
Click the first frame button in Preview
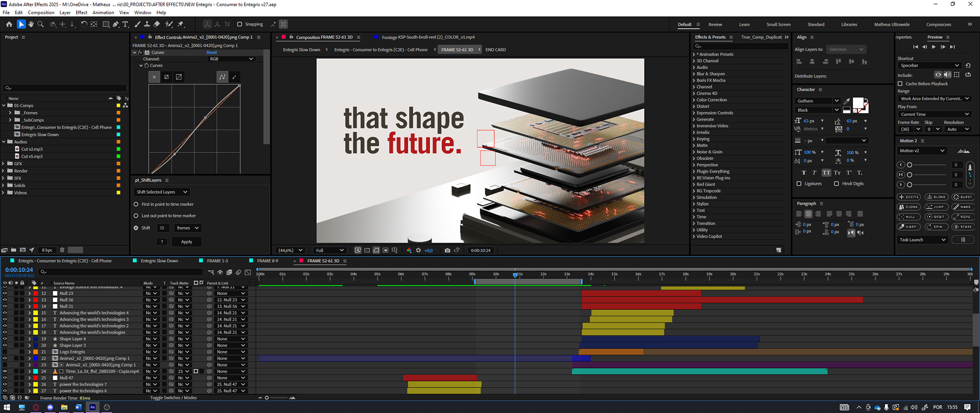[x=916, y=47]
